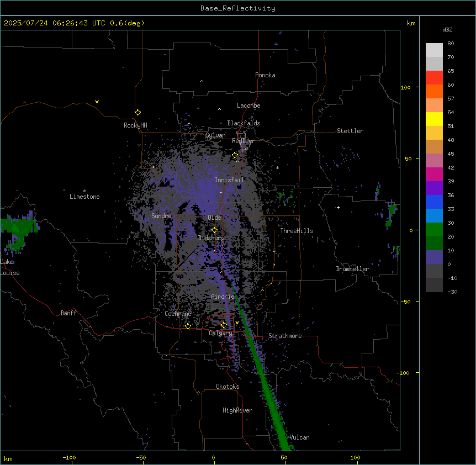476x465 pixels.
Task: Click the Strathmore city label
Action: click(x=285, y=336)
